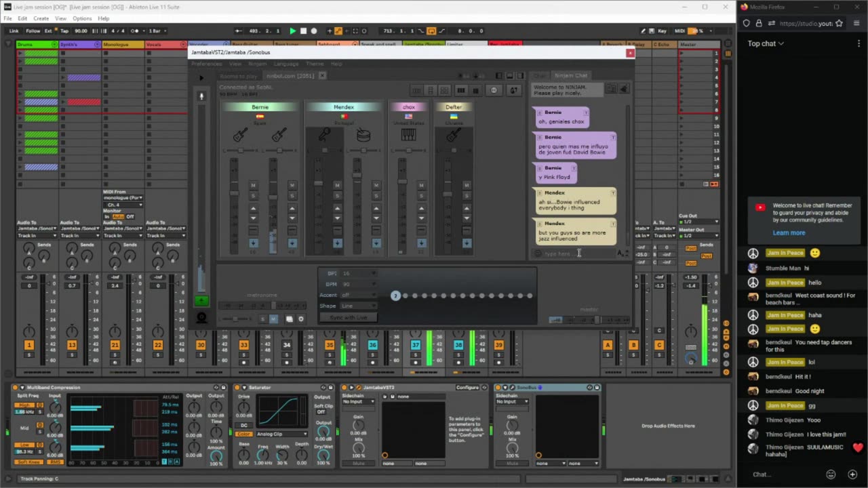
Task: Open the Shape dropdown set to Line
Action: pos(359,306)
